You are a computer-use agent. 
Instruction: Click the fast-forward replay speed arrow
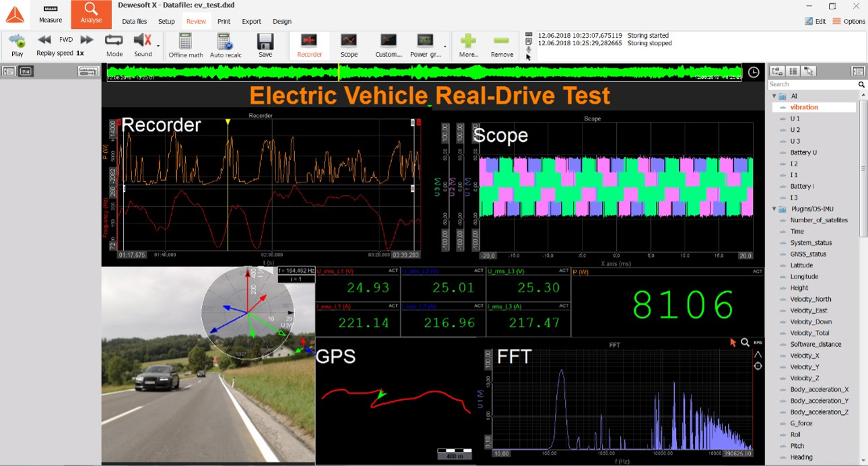[87, 40]
